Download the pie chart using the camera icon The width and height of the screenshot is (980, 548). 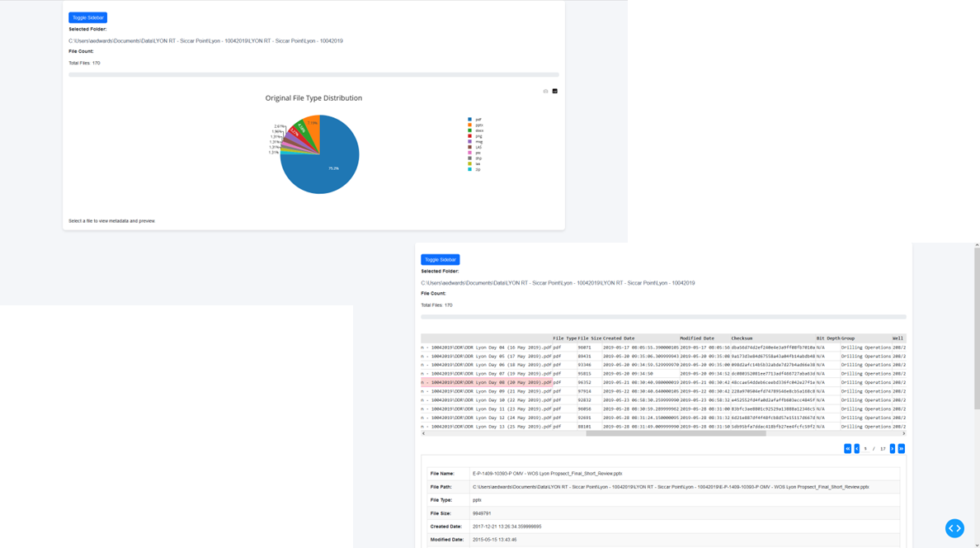pos(545,91)
